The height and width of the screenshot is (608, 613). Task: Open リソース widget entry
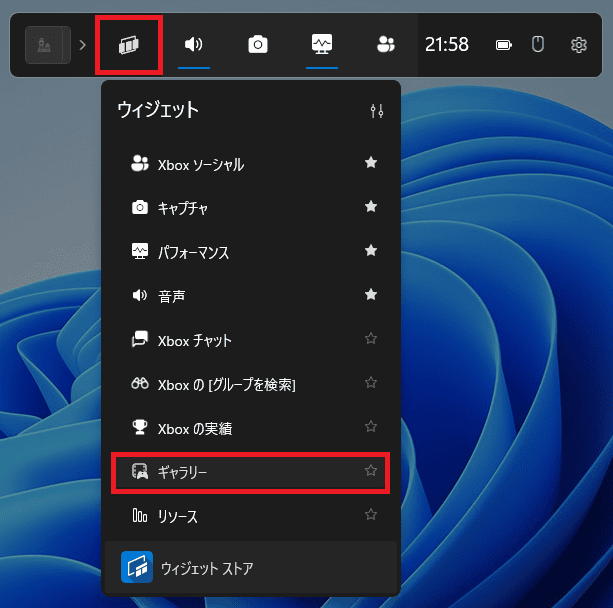point(177,516)
